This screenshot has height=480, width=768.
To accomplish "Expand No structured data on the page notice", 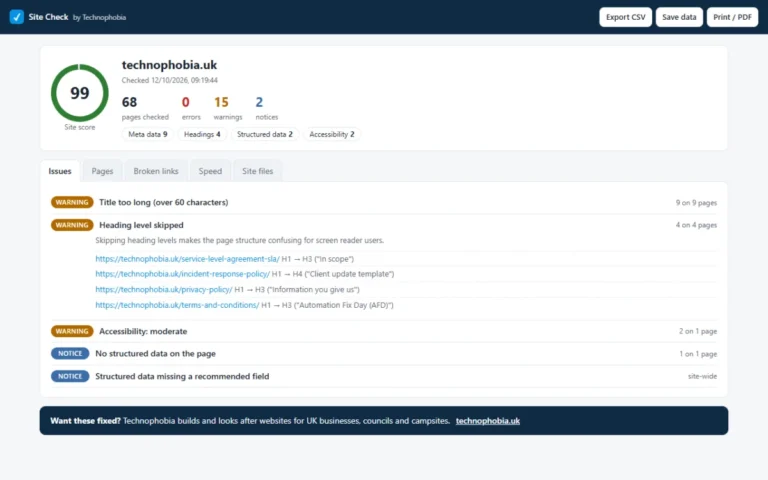I will click(x=384, y=354).
